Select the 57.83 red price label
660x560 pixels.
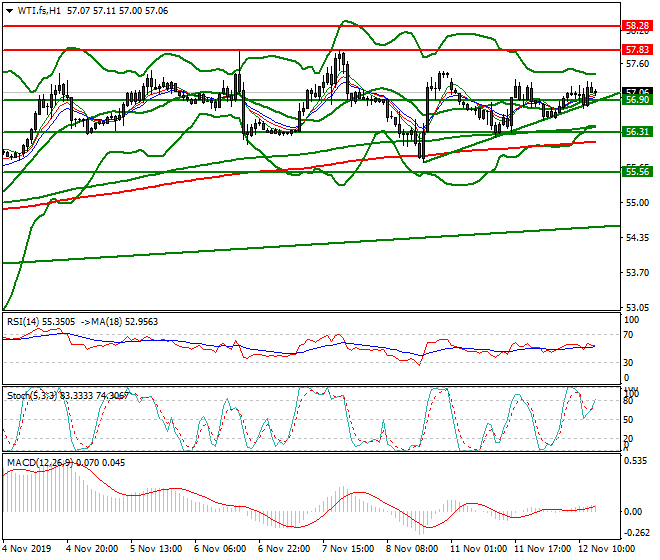[x=637, y=50]
